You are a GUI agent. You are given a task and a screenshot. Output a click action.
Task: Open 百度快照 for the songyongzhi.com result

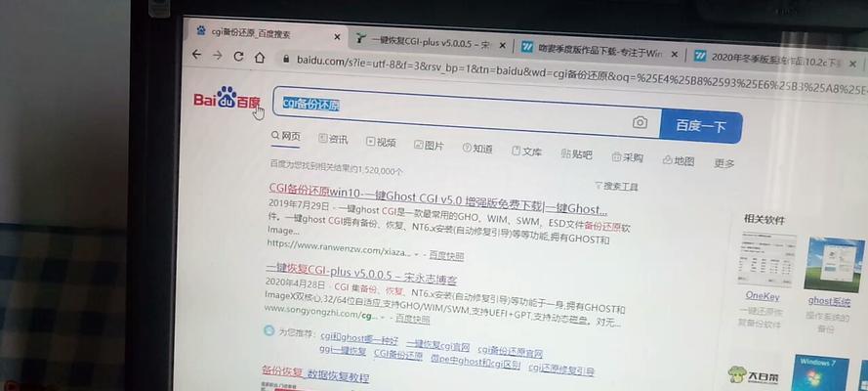click(412, 319)
